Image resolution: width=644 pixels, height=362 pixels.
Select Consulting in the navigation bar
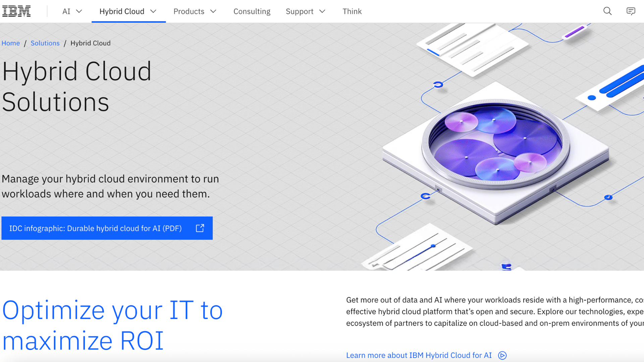coord(252,11)
